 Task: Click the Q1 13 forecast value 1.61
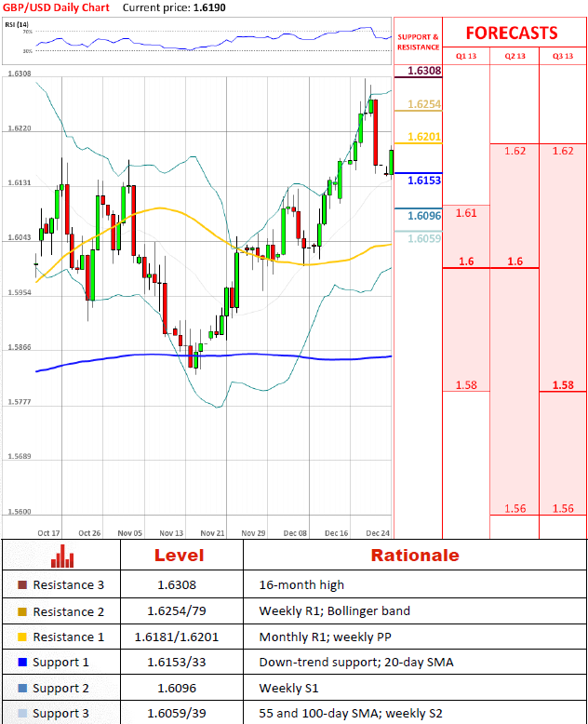[466, 213]
